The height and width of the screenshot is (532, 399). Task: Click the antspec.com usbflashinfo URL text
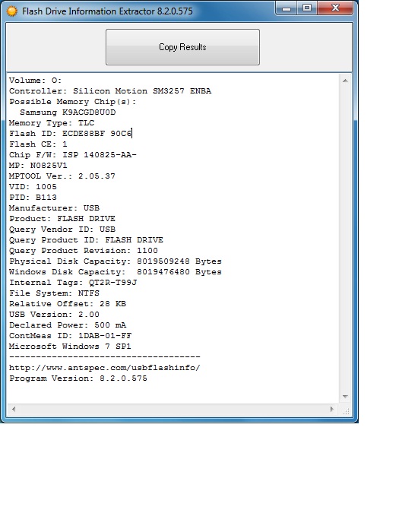(x=105, y=368)
